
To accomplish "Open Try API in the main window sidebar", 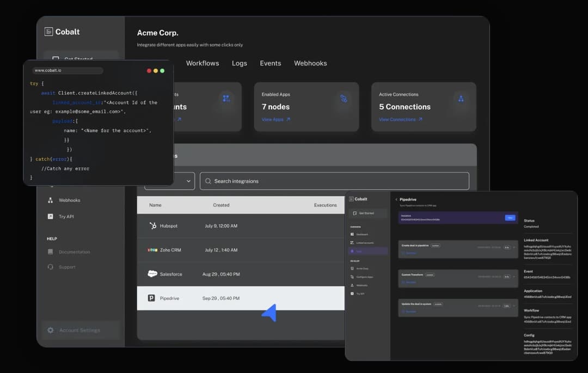I will pyautogui.click(x=66, y=217).
